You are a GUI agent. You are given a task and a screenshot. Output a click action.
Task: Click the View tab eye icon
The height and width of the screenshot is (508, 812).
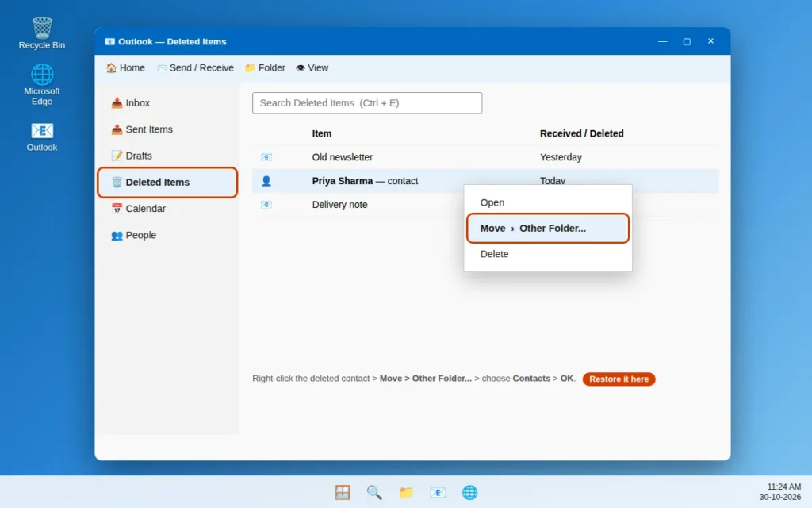301,68
